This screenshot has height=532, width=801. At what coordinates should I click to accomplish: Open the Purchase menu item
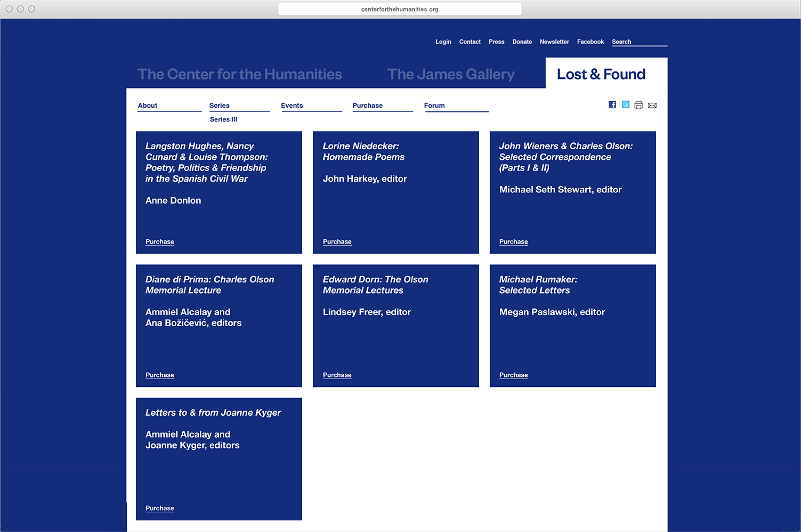368,106
